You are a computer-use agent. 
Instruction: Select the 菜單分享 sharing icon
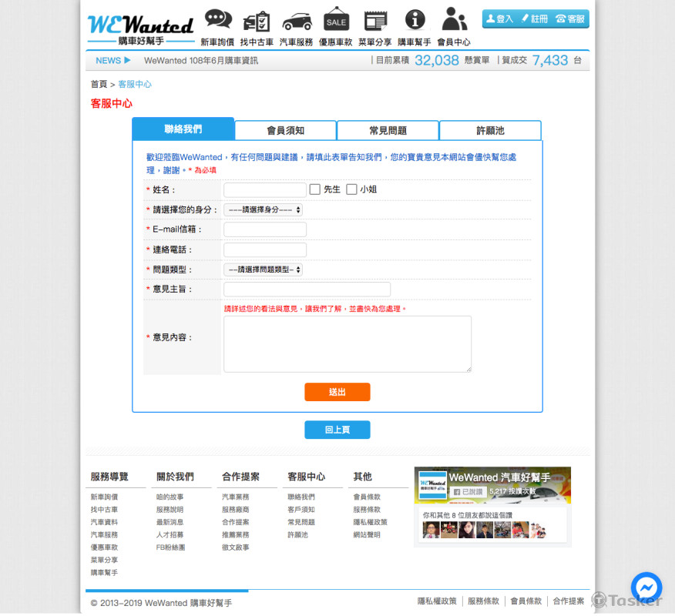[375, 19]
